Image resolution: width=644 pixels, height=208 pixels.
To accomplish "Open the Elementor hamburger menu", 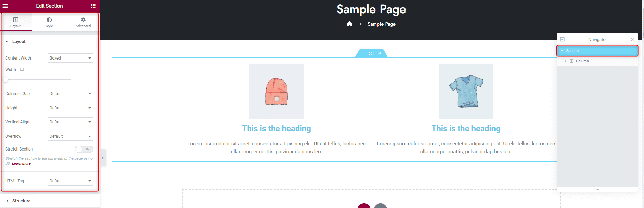I will click(5, 6).
